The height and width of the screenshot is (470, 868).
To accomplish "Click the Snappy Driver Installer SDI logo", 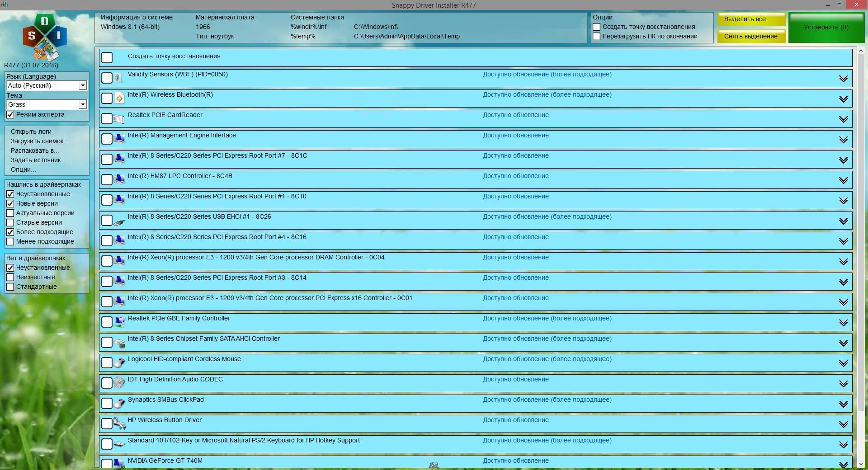I will (44, 37).
